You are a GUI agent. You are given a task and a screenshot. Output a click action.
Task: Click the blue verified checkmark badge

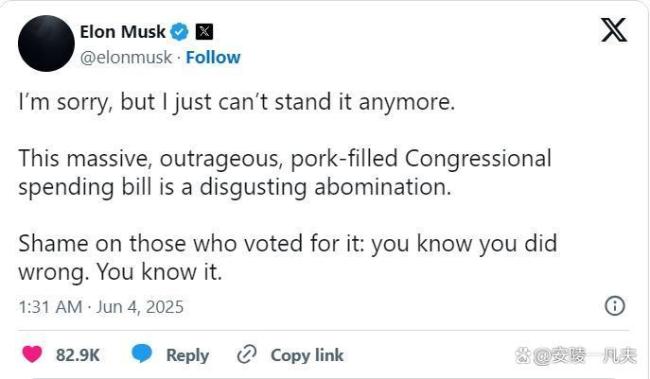(179, 32)
